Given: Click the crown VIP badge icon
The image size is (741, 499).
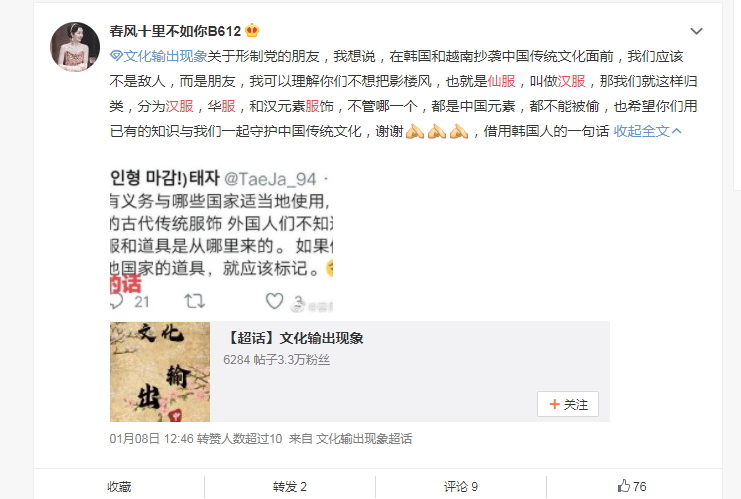Looking at the screenshot, I should (x=252, y=31).
